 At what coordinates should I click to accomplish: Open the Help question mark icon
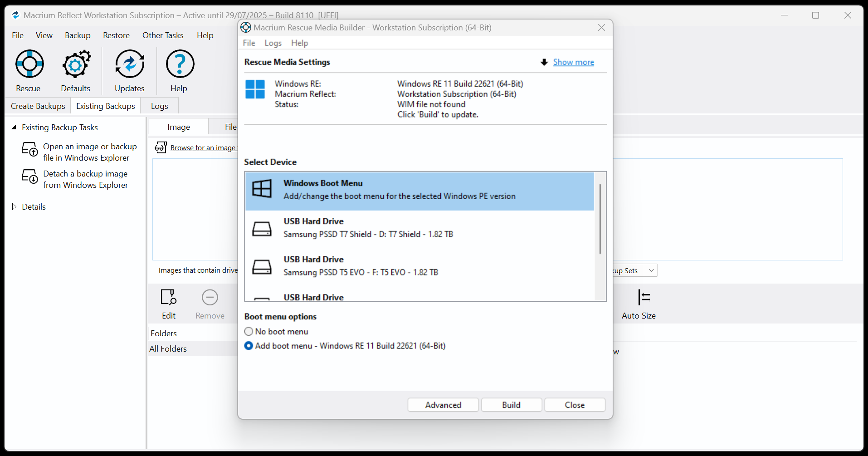coord(180,64)
